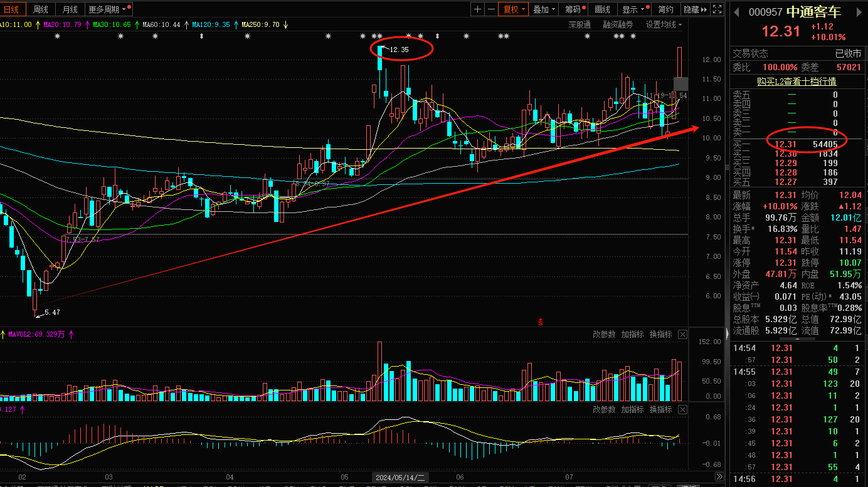Click 换指标 in MACD panel

point(660,409)
